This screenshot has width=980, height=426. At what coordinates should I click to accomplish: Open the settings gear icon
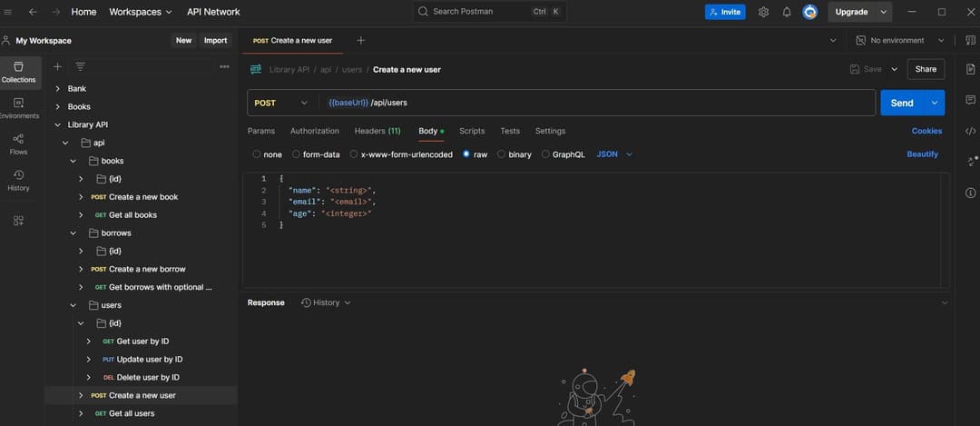click(x=764, y=12)
